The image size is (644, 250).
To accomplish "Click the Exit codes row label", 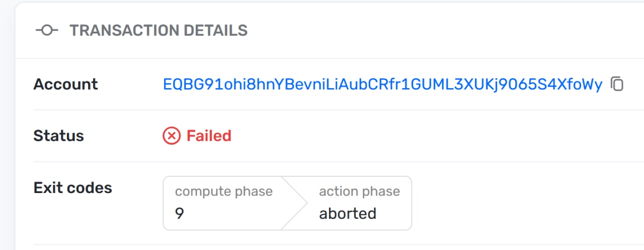I will 72,187.
